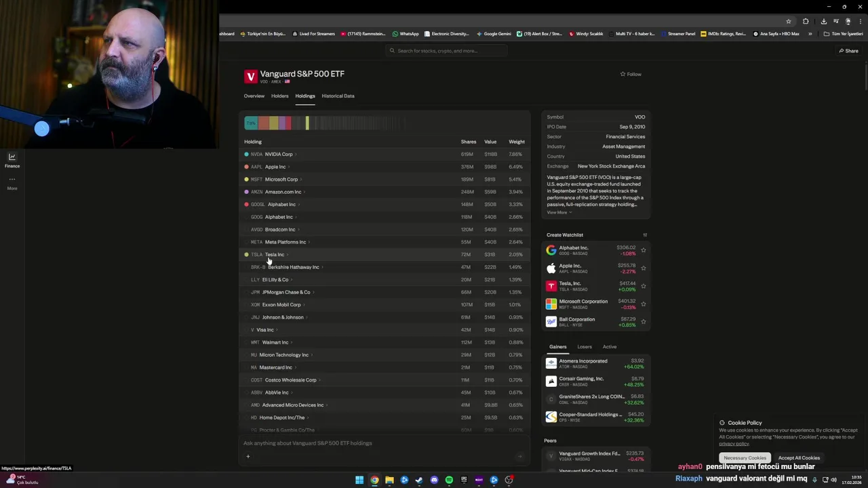Click the Atomera logo in Gainers
The width and height of the screenshot is (868, 488).
coord(551,363)
